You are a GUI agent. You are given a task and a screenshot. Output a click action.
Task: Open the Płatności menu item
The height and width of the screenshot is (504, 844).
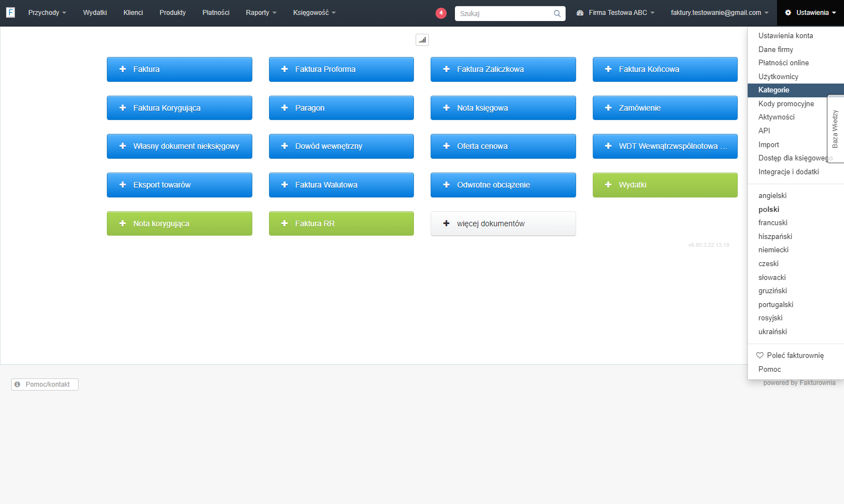pos(216,13)
